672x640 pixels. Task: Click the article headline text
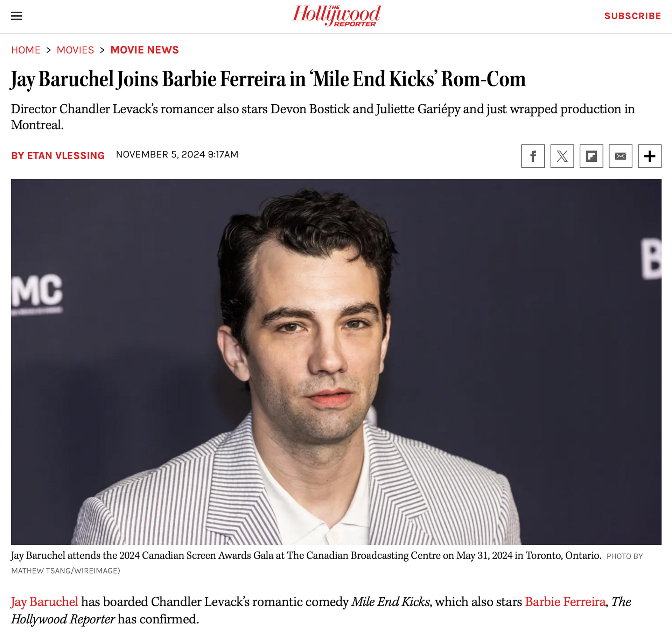(268, 79)
